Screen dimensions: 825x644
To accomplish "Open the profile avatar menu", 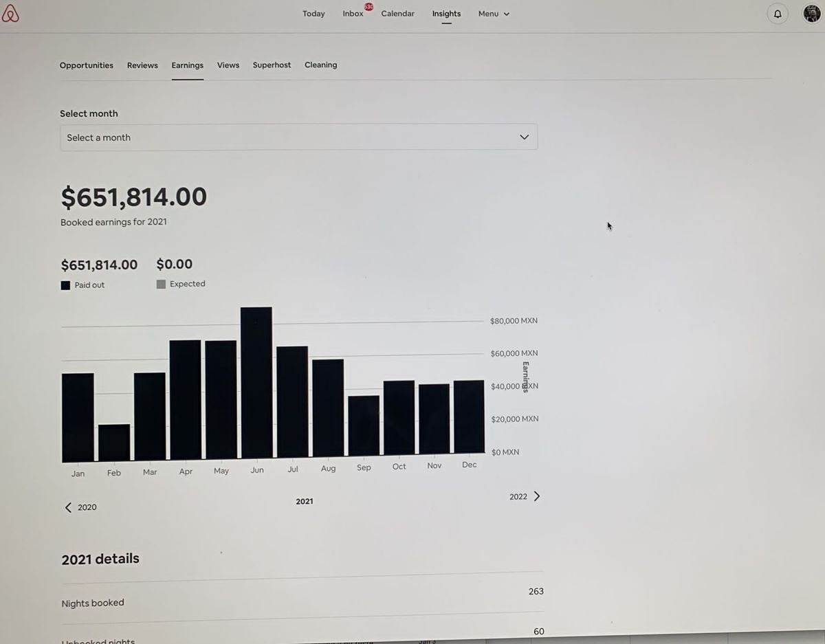I will point(812,13).
